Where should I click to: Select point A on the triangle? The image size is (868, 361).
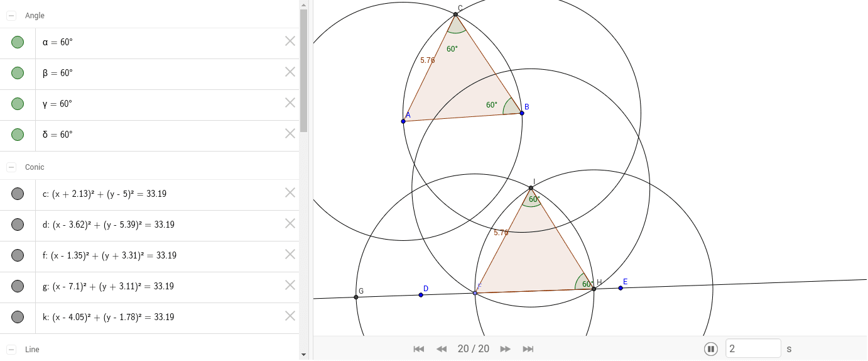pyautogui.click(x=403, y=121)
